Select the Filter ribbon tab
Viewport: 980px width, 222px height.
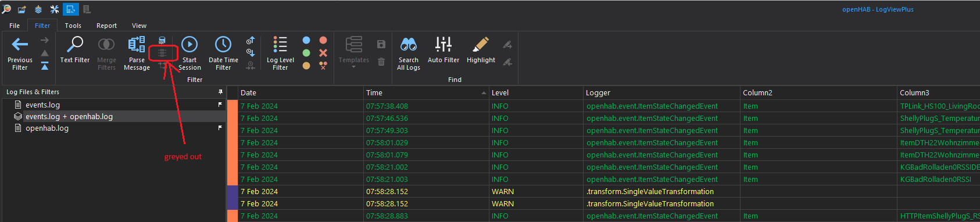(42, 26)
